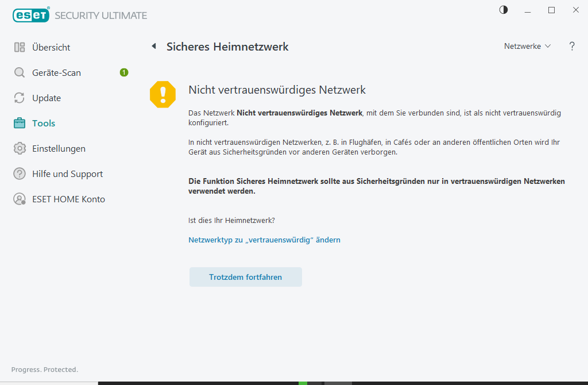Click the Sicheres Heimnetzwerk page title
Viewport: 588px width, 385px height.
(x=227, y=47)
